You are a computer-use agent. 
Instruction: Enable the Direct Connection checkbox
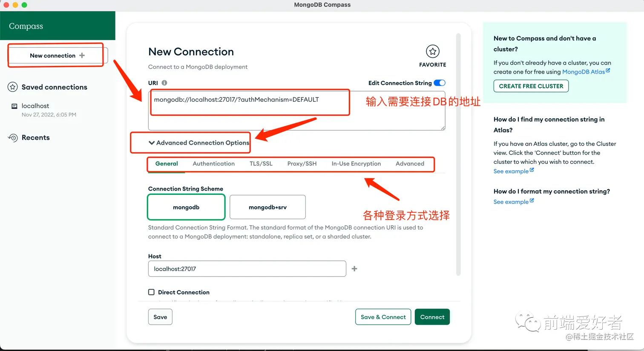[x=151, y=292]
